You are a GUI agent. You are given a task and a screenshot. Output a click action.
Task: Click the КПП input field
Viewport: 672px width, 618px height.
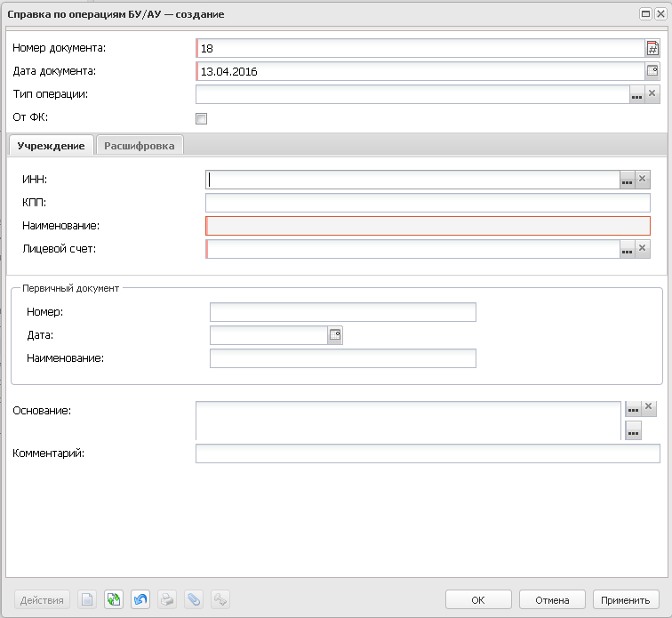point(428,203)
